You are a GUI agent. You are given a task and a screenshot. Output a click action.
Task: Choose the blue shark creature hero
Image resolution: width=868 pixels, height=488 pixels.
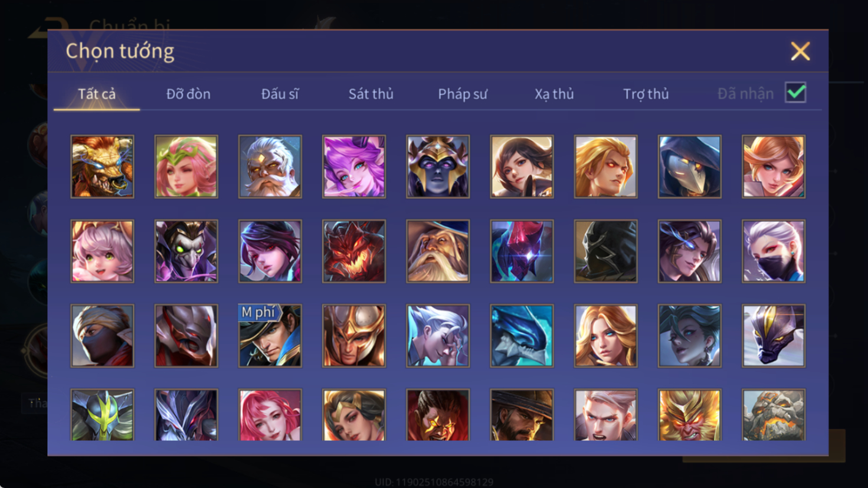(522, 336)
